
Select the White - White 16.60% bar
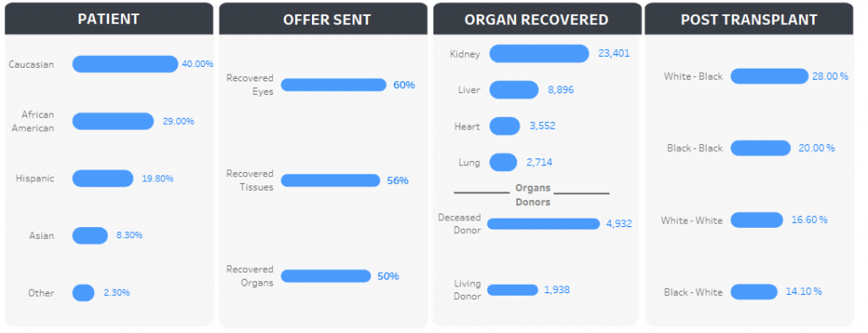pyautogui.click(x=757, y=220)
